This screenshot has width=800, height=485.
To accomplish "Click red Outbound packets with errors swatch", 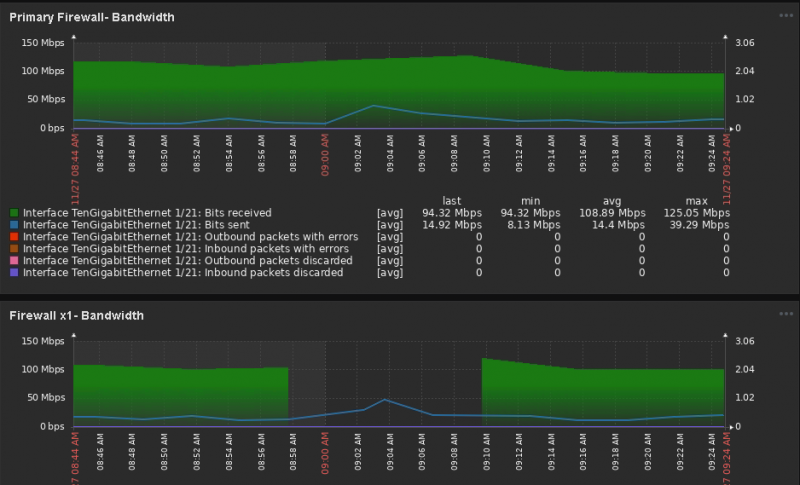I will click(x=14, y=237).
